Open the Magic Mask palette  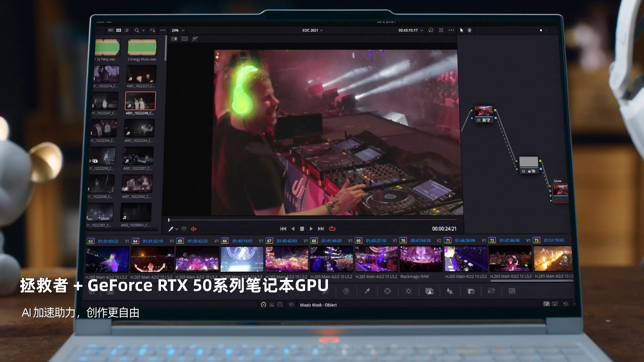click(x=429, y=291)
